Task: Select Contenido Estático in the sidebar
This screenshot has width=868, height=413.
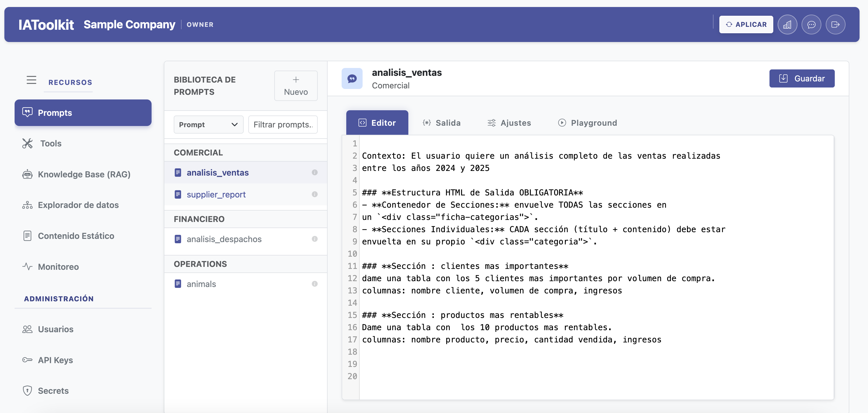Action: 76,236
